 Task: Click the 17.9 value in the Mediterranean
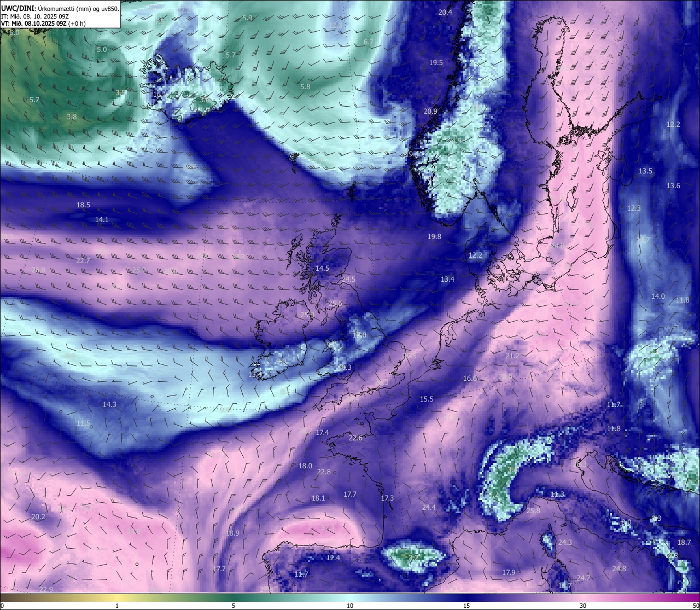(x=509, y=572)
